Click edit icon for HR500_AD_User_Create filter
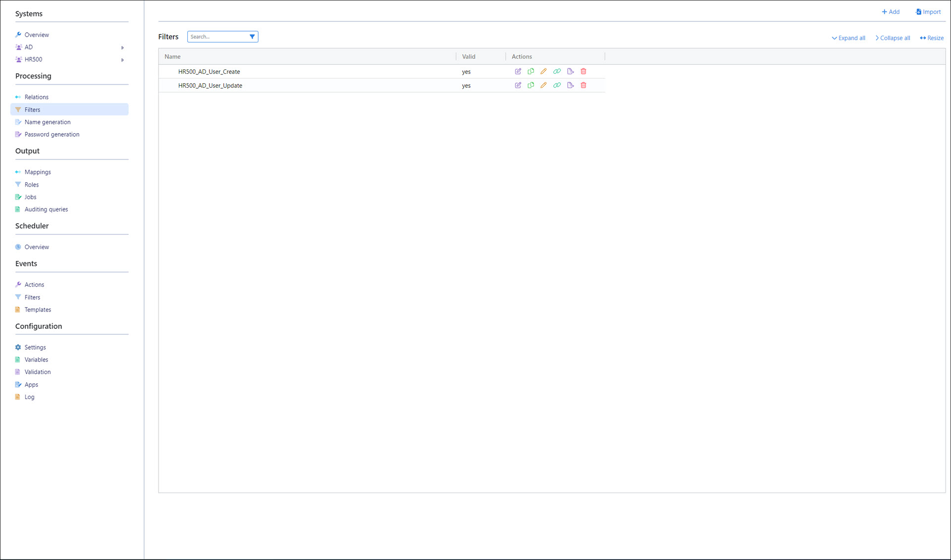 coord(518,71)
